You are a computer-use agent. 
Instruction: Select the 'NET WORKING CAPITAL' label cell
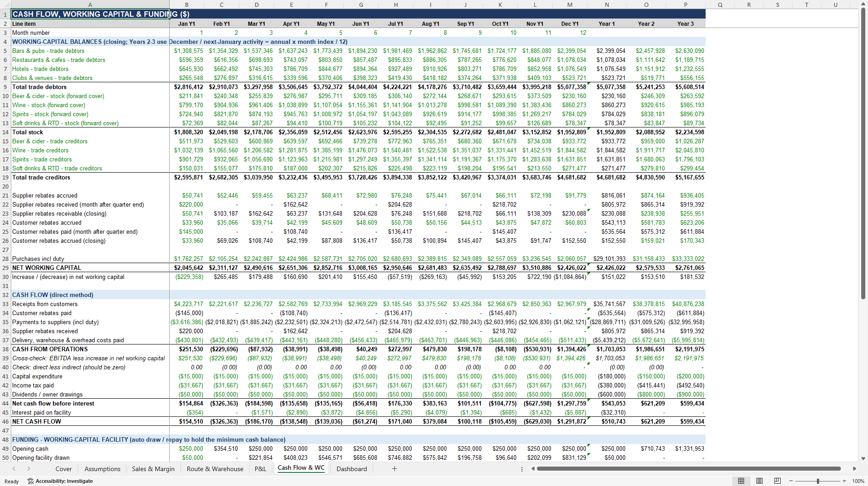click(90, 268)
